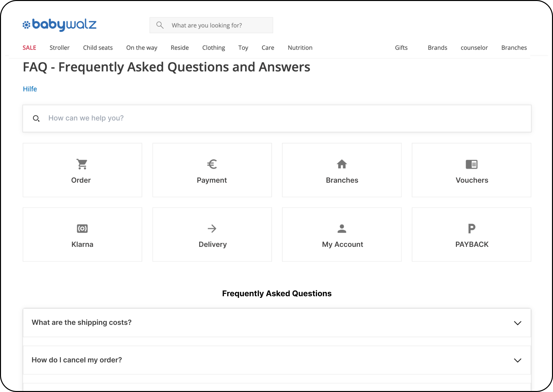Click the babywalz logo

click(60, 25)
